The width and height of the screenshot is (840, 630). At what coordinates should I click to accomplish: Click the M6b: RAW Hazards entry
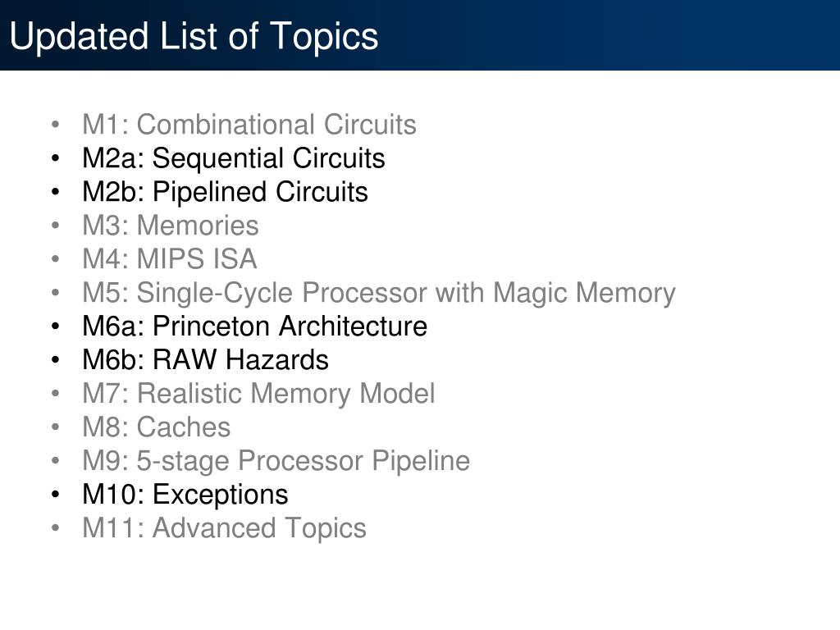tap(205, 360)
